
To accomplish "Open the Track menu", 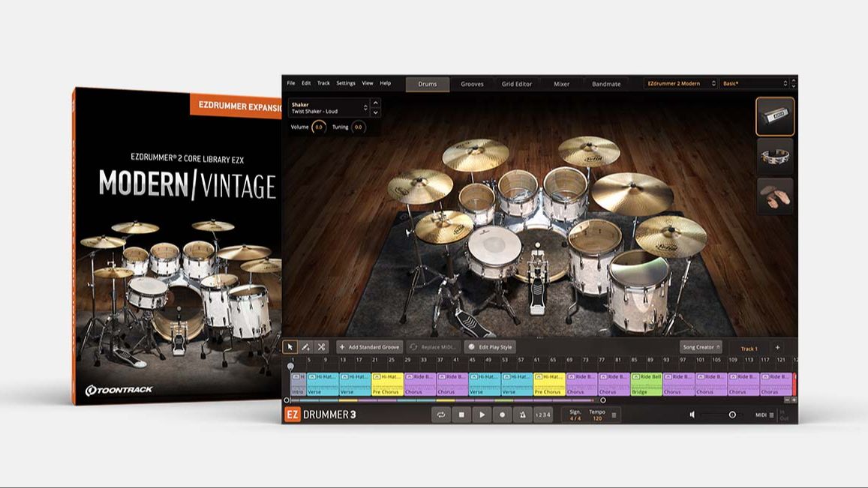I will tap(323, 83).
